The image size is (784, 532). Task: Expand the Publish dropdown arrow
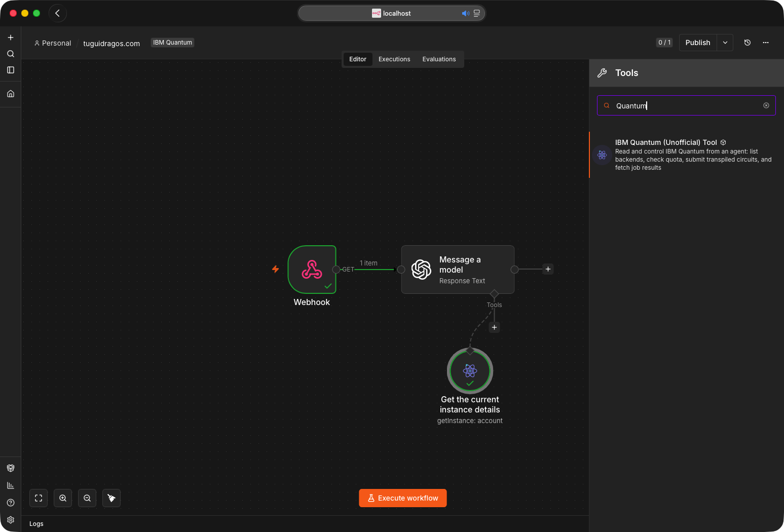[725, 43]
